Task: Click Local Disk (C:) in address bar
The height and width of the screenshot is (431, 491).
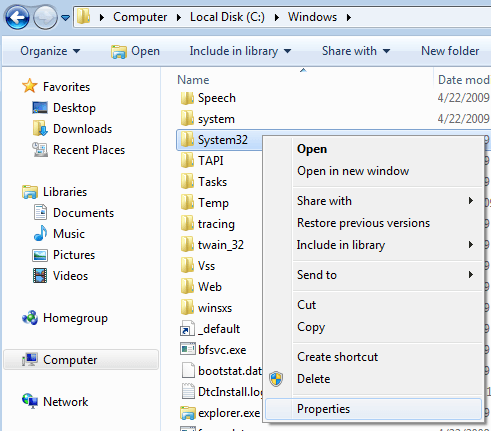Action: [x=227, y=17]
